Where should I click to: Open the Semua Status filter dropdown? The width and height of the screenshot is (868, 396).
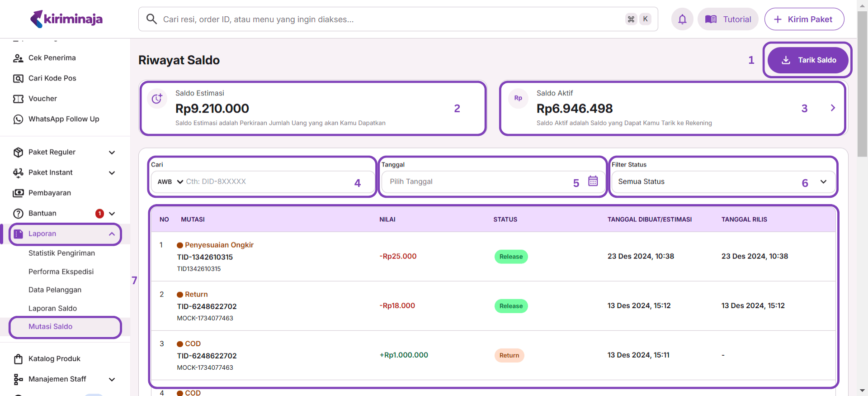pyautogui.click(x=722, y=181)
